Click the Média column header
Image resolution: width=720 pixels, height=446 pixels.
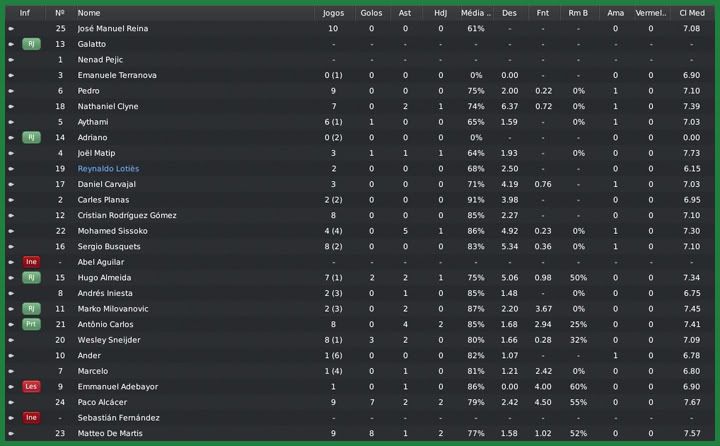[476, 13]
